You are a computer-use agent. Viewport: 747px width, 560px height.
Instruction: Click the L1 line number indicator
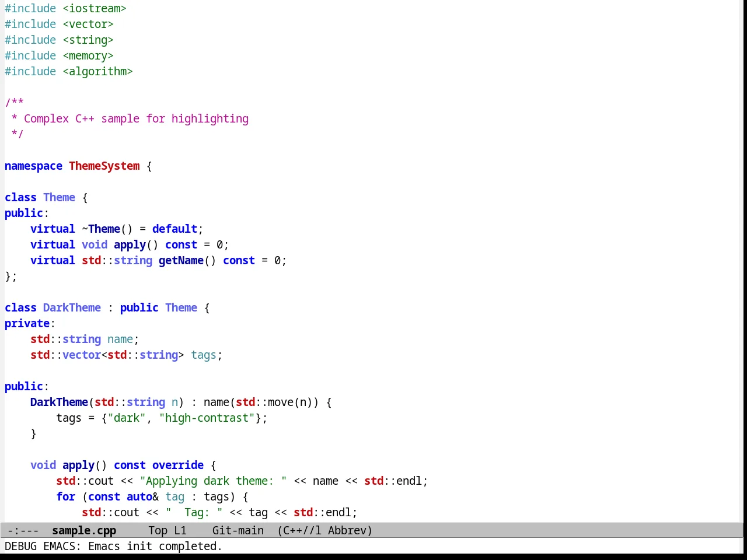[180, 530]
